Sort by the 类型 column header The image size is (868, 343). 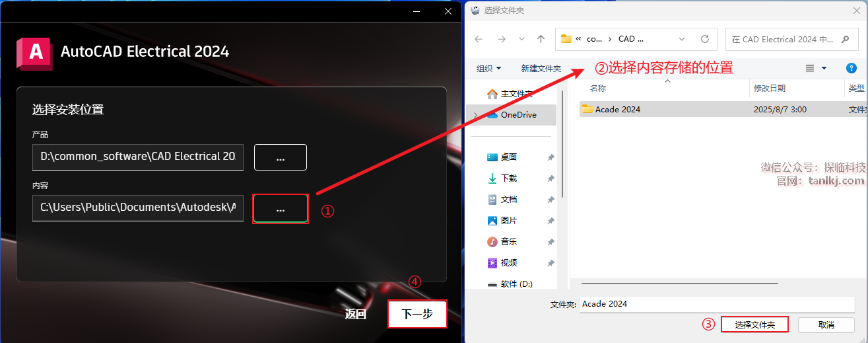856,88
